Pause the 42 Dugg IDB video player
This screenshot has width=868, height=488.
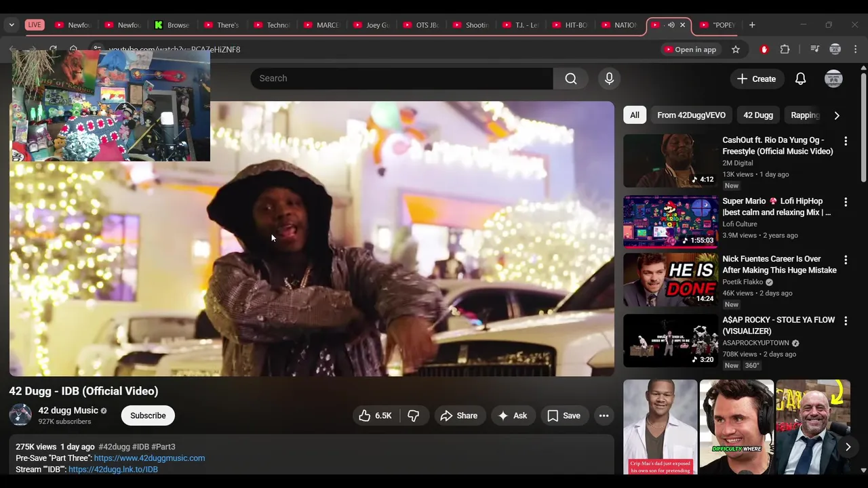312,239
